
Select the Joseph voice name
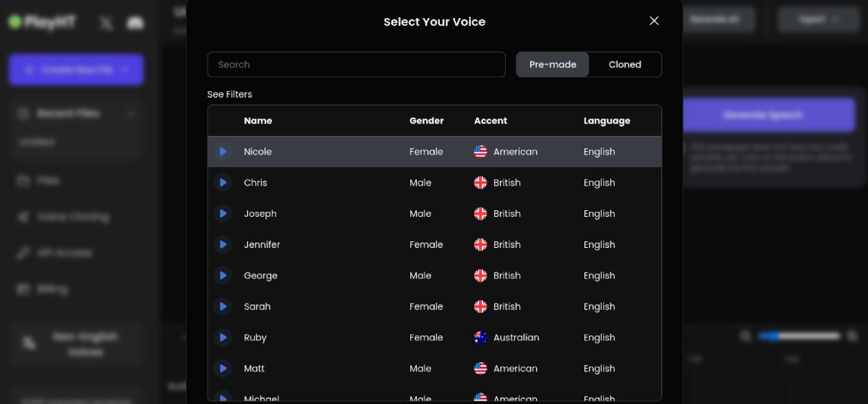[260, 214]
